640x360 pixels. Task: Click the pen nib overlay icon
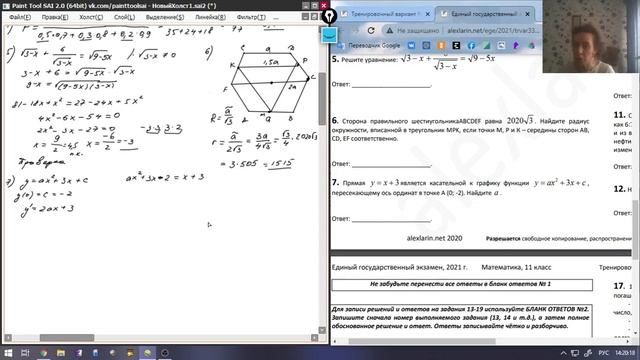(329, 16)
